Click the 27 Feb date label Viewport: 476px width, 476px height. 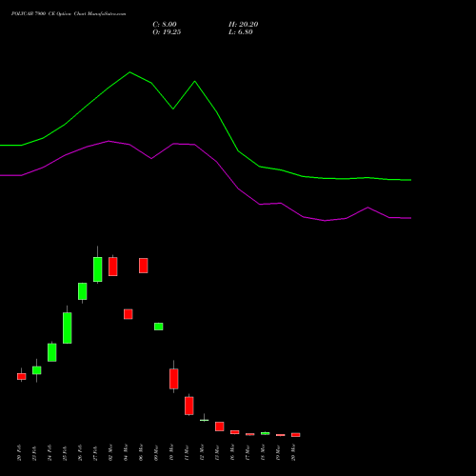click(95, 453)
